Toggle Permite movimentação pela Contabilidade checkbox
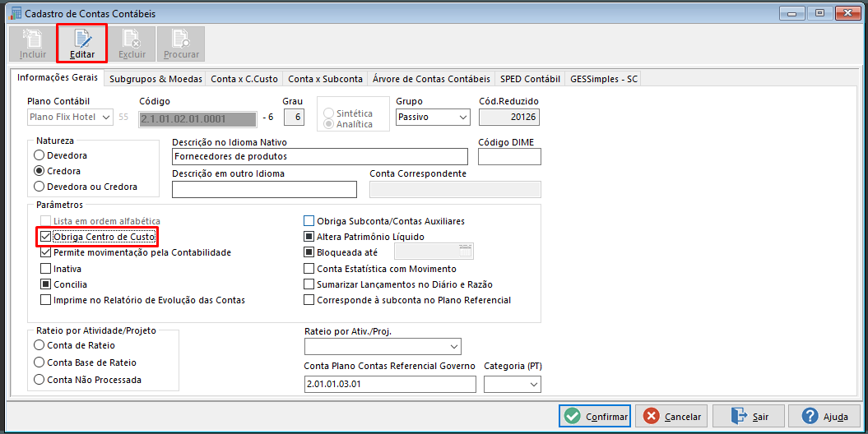Screen dimensions: 868x434 [x=45, y=252]
